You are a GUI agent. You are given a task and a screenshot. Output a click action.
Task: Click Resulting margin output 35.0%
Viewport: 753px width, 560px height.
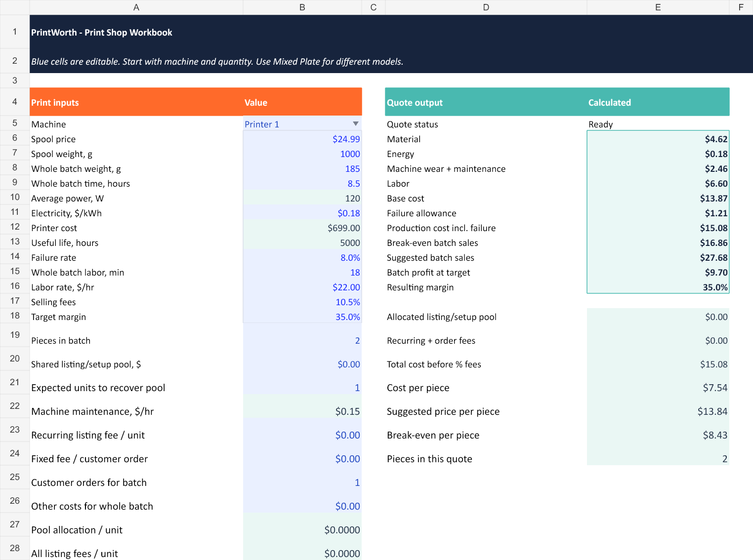pyautogui.click(x=658, y=287)
